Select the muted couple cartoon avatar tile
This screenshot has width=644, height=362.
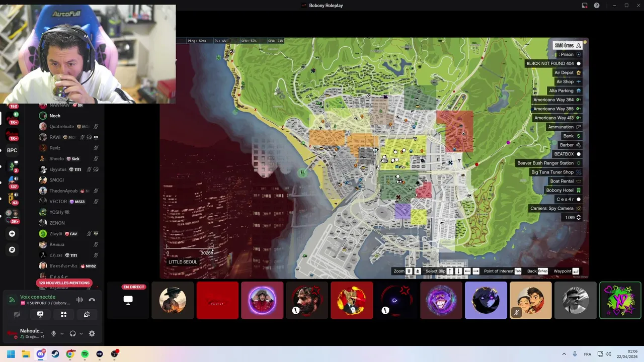tap(531, 300)
